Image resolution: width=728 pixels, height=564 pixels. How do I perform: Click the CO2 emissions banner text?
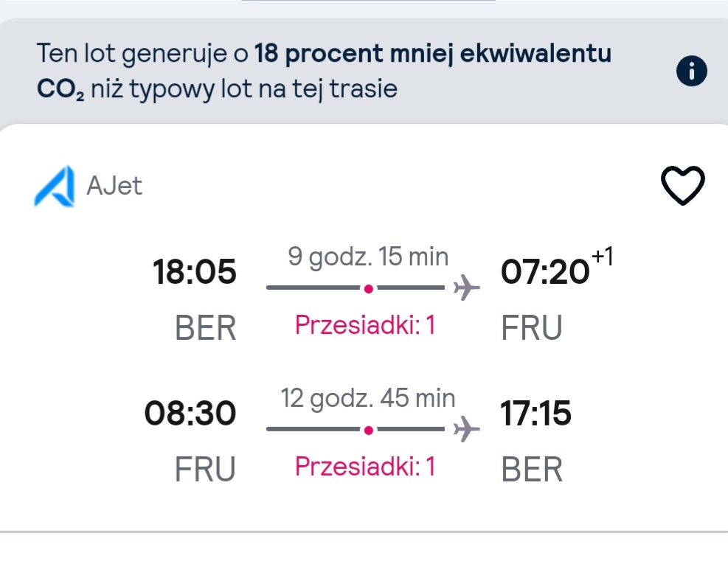coord(324,71)
